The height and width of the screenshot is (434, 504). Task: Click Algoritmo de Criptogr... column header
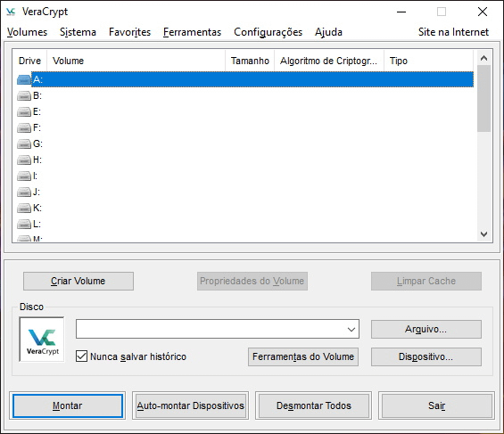[x=329, y=61]
